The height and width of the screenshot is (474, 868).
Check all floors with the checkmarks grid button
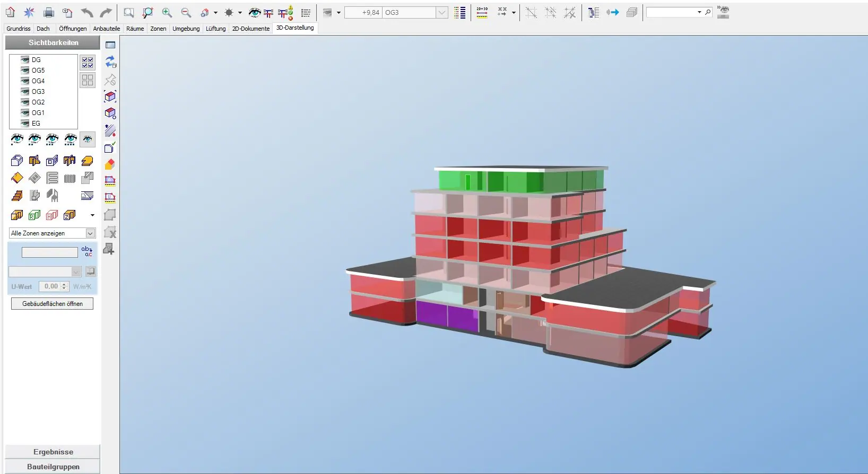click(x=88, y=63)
